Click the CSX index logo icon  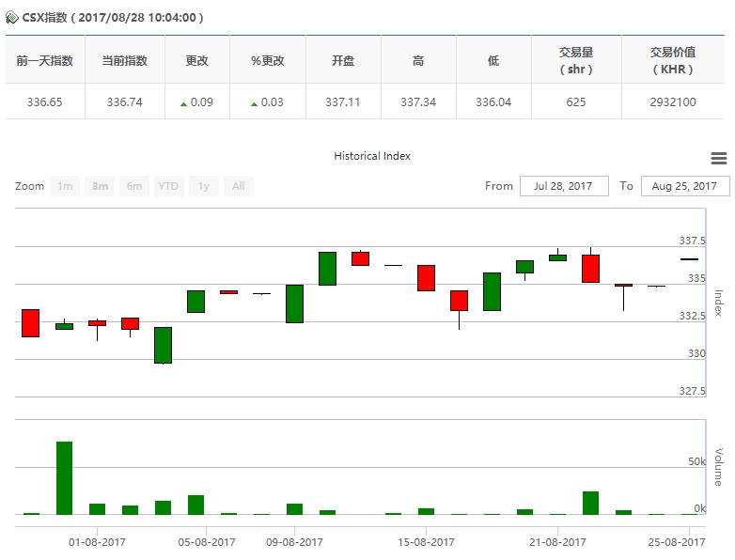pyautogui.click(x=11, y=18)
